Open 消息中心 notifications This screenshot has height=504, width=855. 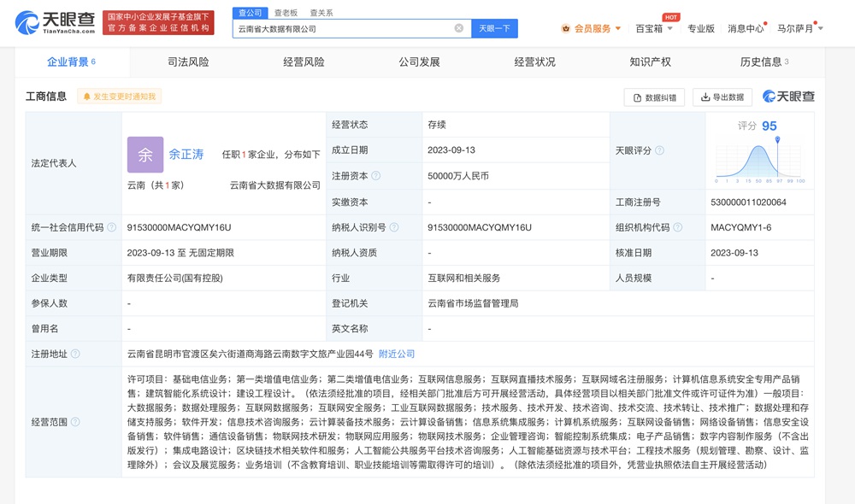746,28
